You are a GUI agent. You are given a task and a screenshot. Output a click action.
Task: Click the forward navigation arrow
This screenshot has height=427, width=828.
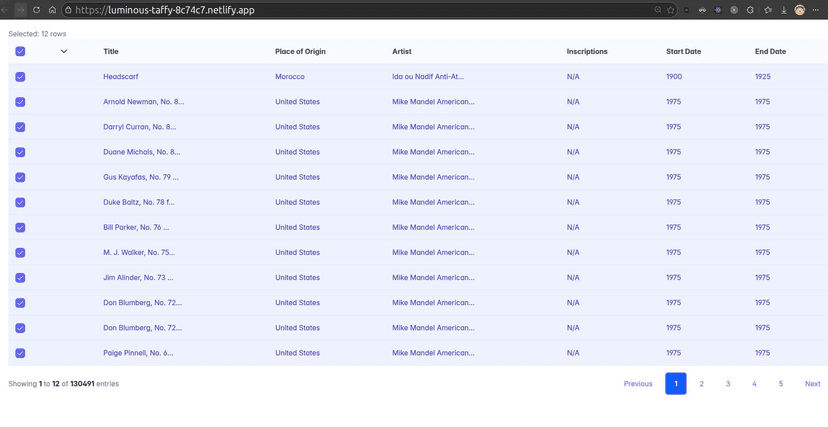pyautogui.click(x=20, y=10)
